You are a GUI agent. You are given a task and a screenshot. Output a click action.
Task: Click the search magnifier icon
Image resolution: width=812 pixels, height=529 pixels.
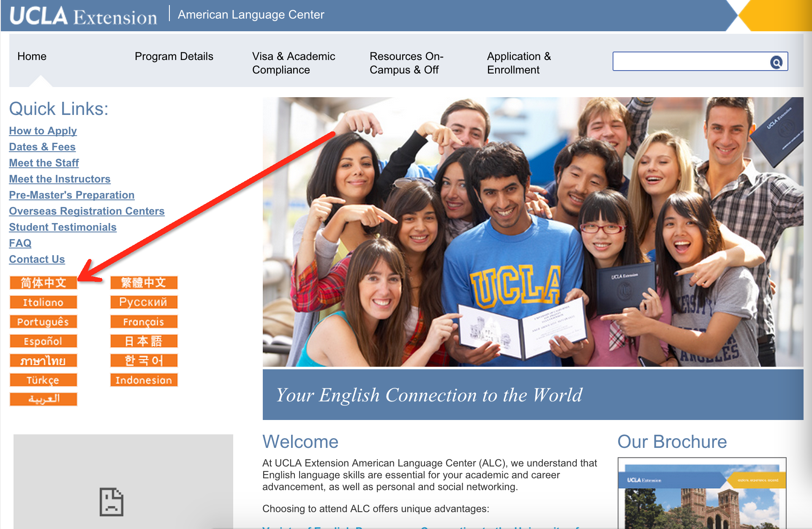776,62
